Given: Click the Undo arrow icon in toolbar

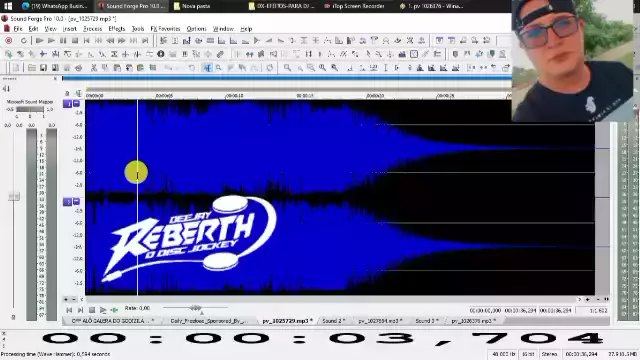Looking at the screenshot, I should pyautogui.click(x=191, y=68).
